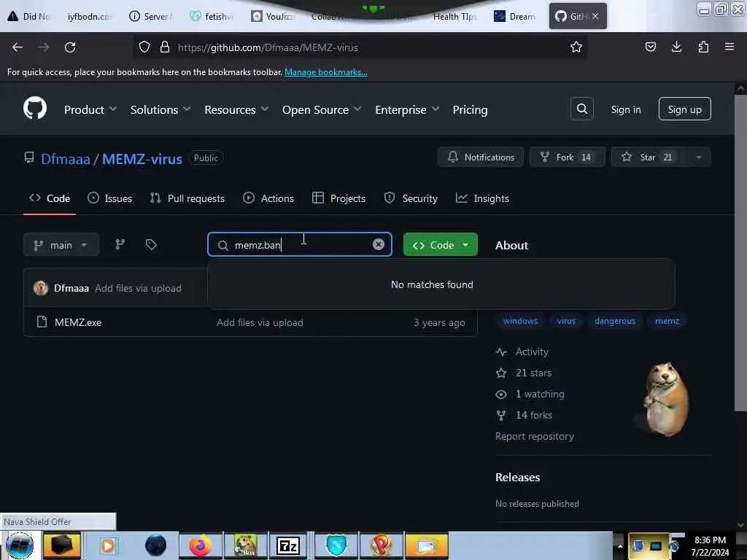Viewport: 747px width, 560px height.
Task: Click the Windows Start orb
Action: tap(20, 545)
